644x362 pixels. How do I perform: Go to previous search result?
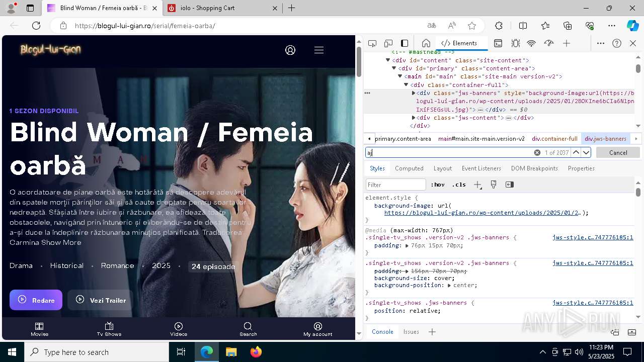[576, 152]
